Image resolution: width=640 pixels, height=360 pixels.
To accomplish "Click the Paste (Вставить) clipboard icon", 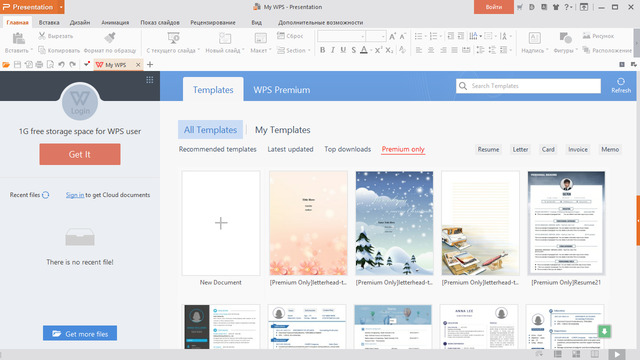I will click(x=18, y=38).
